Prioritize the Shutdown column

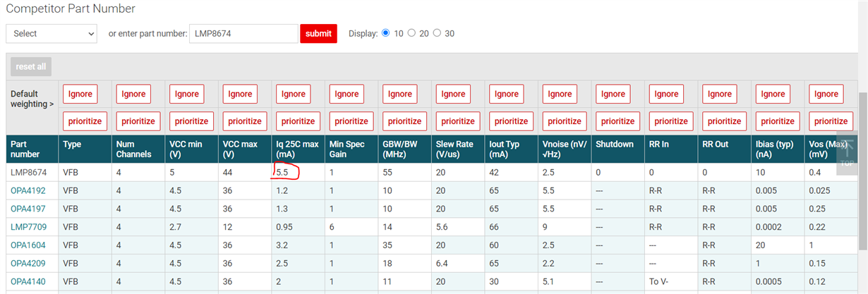click(617, 121)
